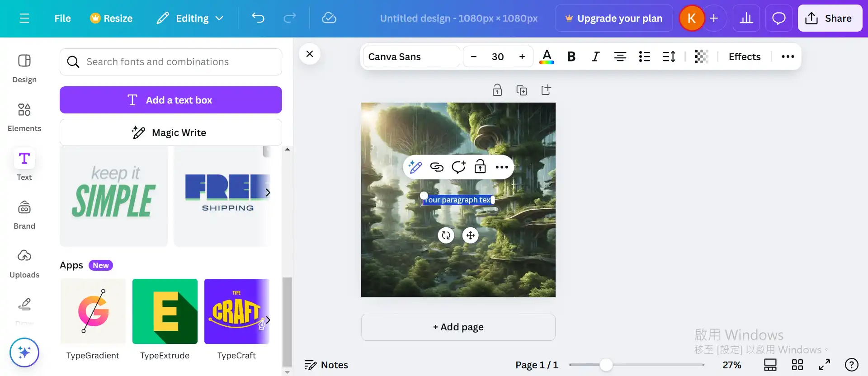Open the analytics chart icon

(x=746, y=18)
